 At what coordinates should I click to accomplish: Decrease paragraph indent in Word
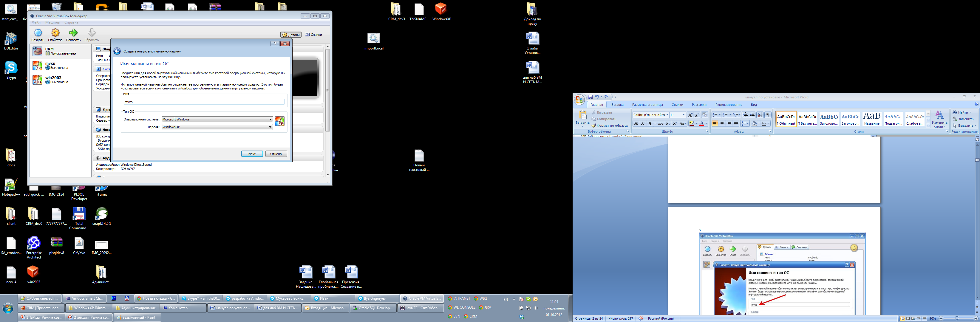746,115
